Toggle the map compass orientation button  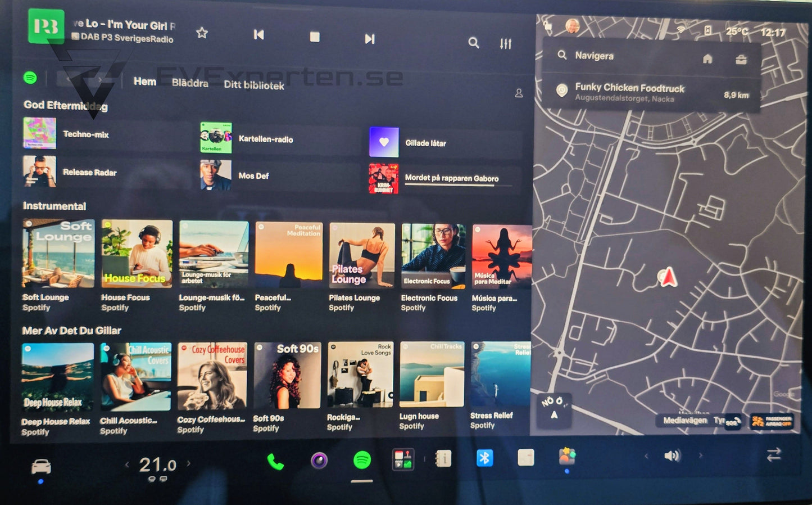(x=554, y=409)
